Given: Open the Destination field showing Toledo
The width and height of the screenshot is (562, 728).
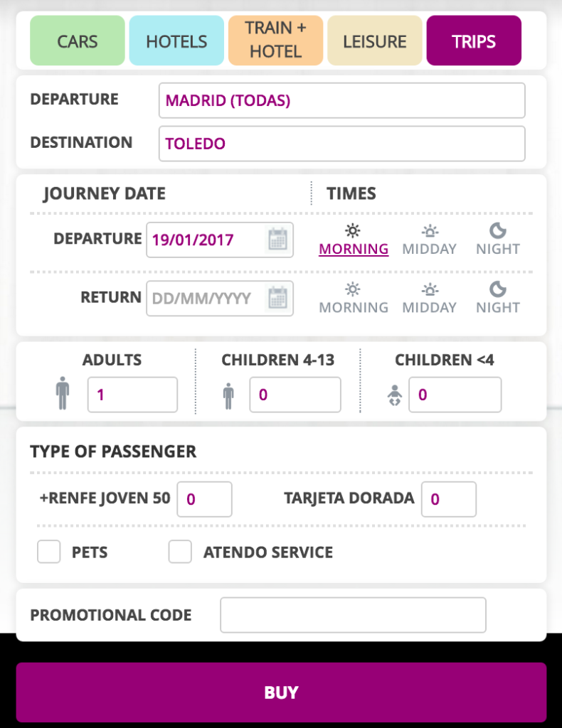Looking at the screenshot, I should tap(342, 144).
